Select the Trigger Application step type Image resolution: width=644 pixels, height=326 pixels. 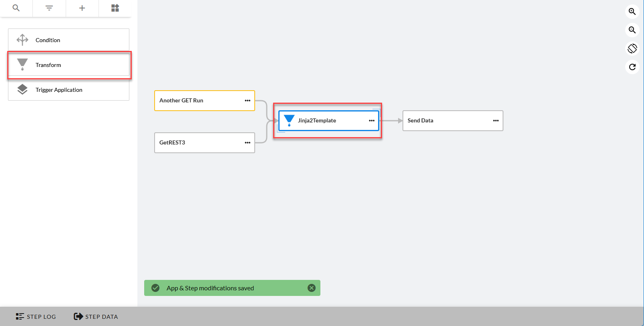(68, 90)
